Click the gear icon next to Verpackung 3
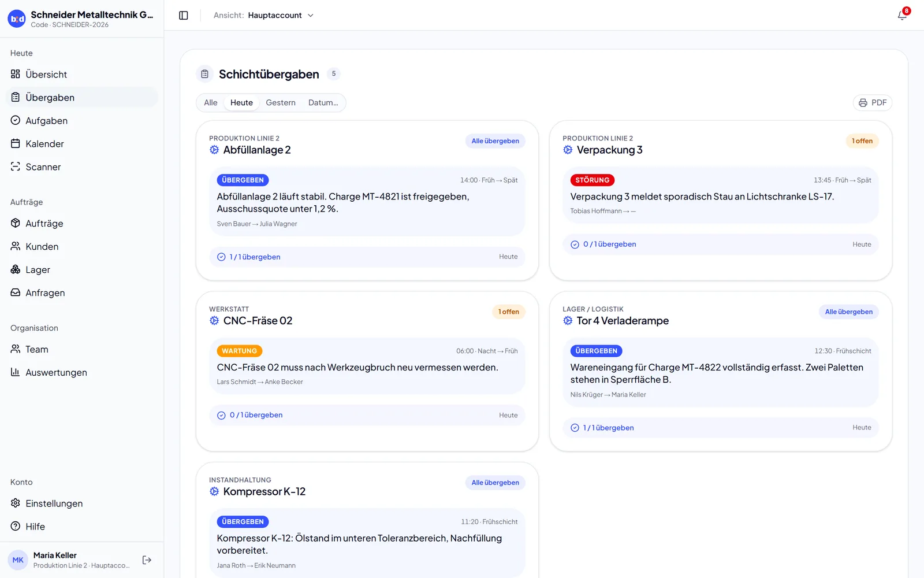This screenshot has width=924, height=578. [x=568, y=150]
